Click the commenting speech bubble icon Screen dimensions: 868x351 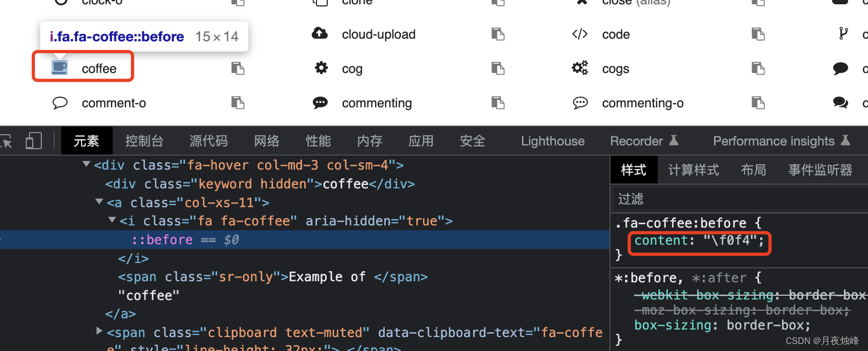(x=320, y=103)
